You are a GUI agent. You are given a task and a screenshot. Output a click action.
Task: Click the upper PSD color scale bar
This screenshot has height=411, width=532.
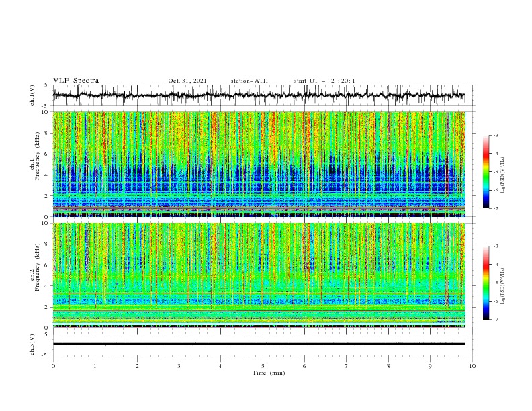(x=486, y=172)
